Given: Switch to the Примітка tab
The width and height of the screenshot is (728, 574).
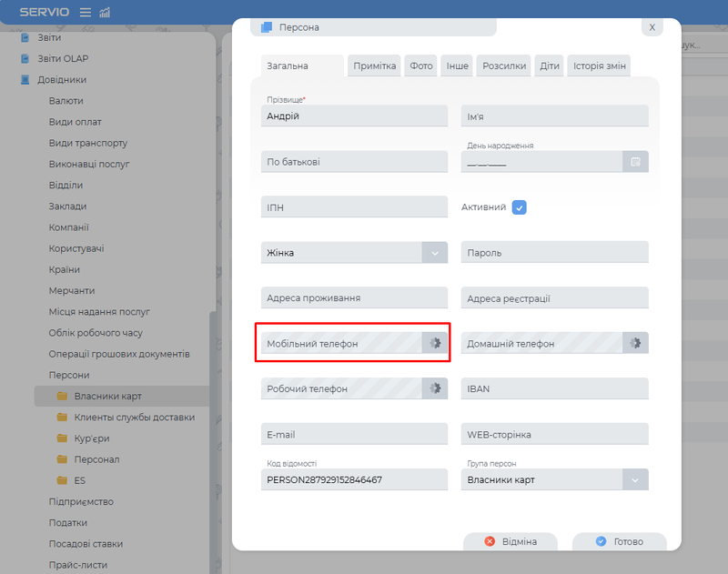Looking at the screenshot, I should (374, 66).
